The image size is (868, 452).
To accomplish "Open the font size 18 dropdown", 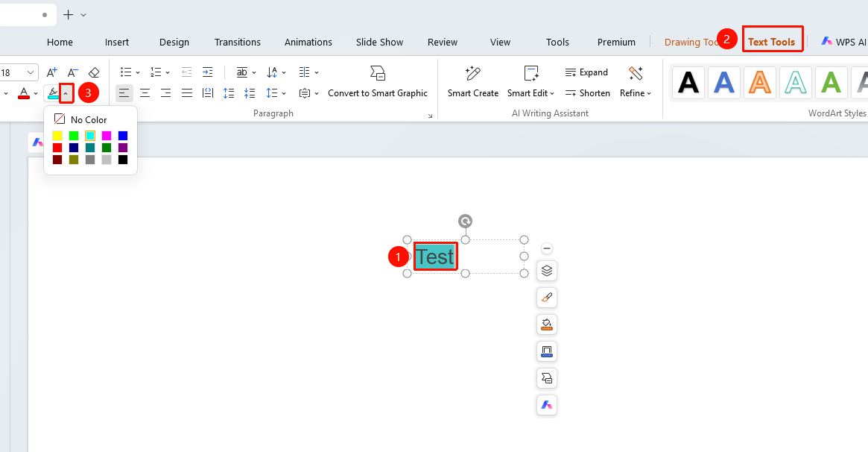I will tap(31, 72).
